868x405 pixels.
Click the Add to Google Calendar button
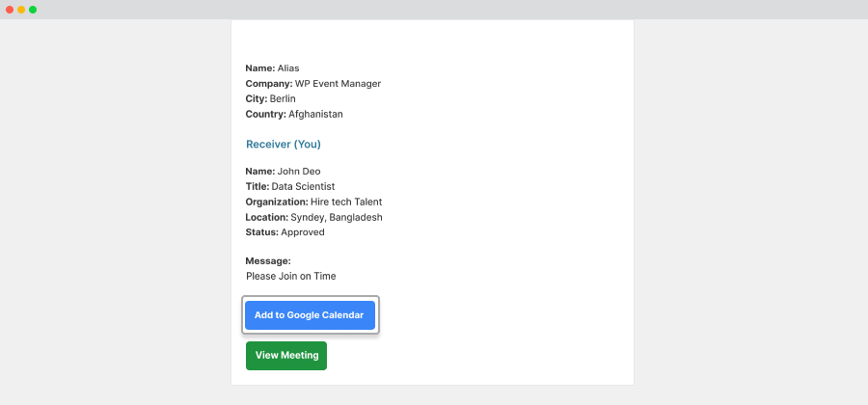click(x=310, y=315)
